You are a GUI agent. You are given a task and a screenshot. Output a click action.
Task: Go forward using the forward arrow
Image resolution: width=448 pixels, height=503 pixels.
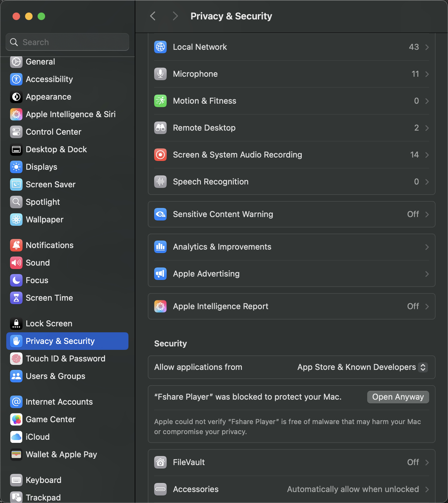click(x=175, y=16)
